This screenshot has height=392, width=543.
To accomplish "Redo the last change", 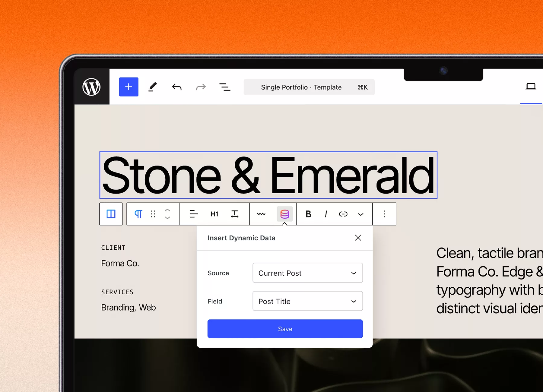I will 201,87.
